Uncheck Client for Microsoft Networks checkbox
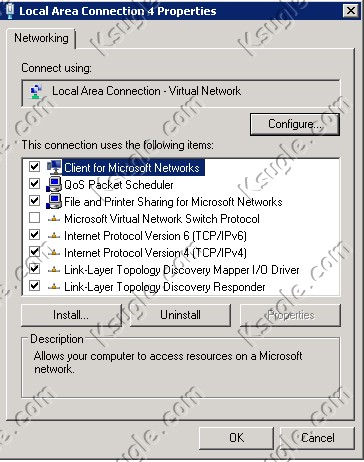Screen dimensions: 364x462 34,166
